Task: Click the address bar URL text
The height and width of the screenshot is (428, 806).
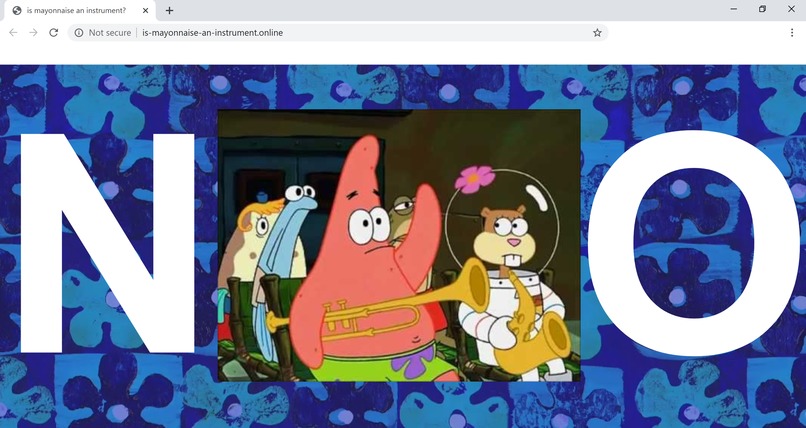Action: (212, 32)
